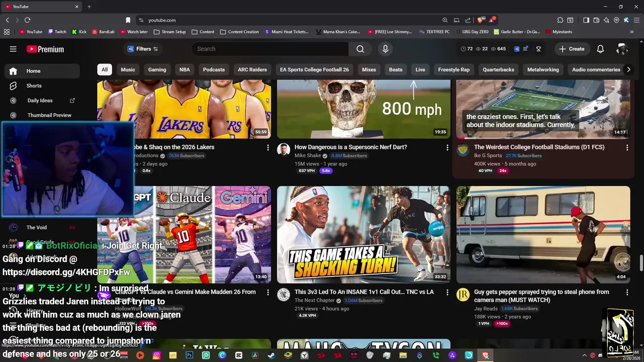Open the Content Creation bookmark folder
Screen dimensions: 644x362
pyautogui.click(x=239, y=32)
